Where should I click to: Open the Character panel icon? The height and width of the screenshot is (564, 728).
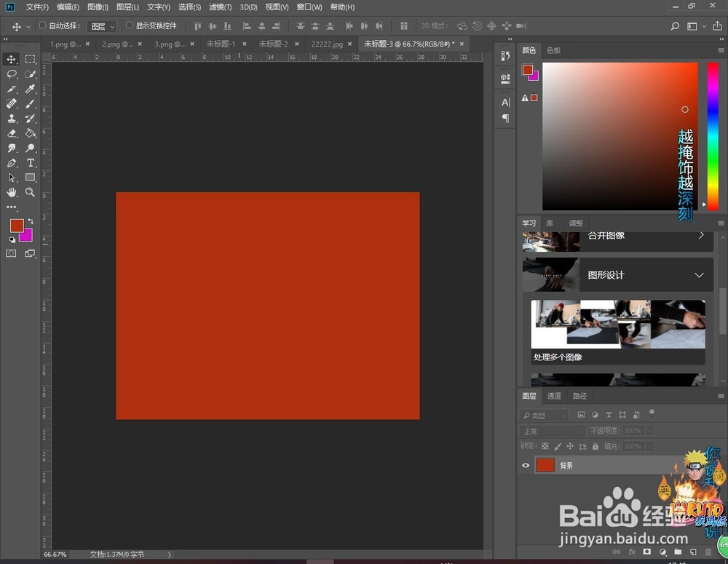coord(506,103)
